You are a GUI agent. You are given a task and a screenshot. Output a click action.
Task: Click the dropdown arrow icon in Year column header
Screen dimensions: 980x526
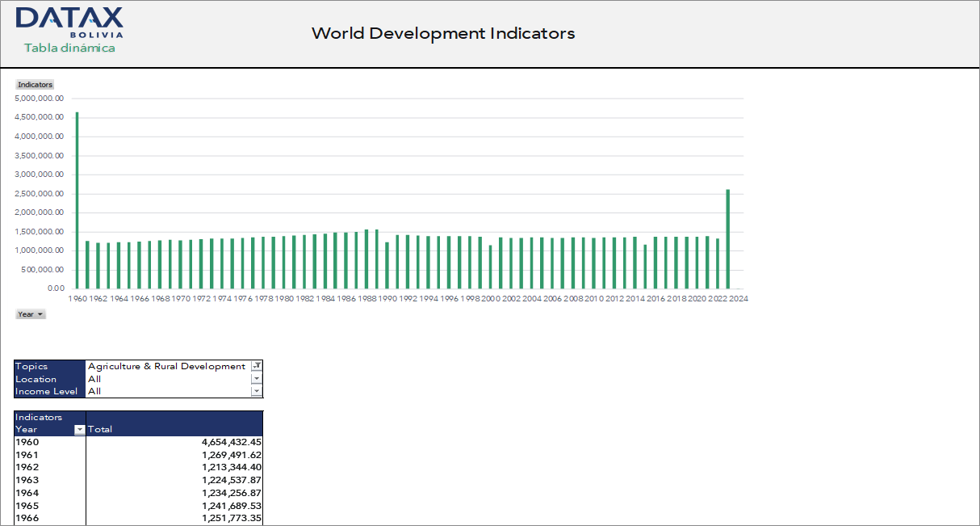pyautogui.click(x=78, y=429)
